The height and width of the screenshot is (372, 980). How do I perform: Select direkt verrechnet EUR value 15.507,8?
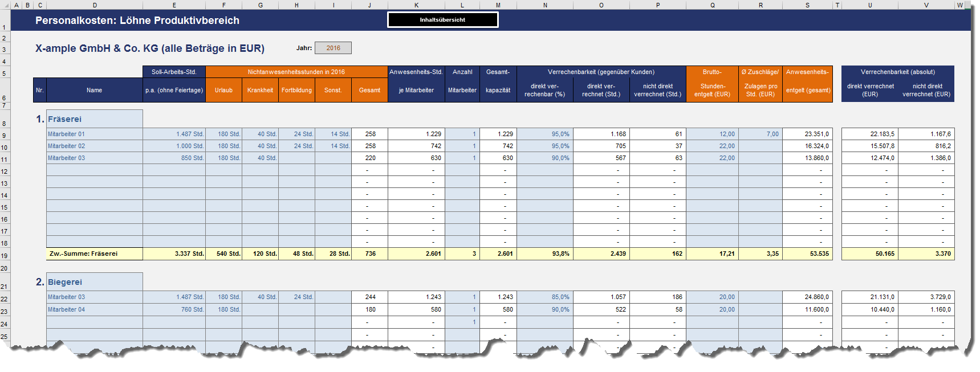tap(870, 146)
